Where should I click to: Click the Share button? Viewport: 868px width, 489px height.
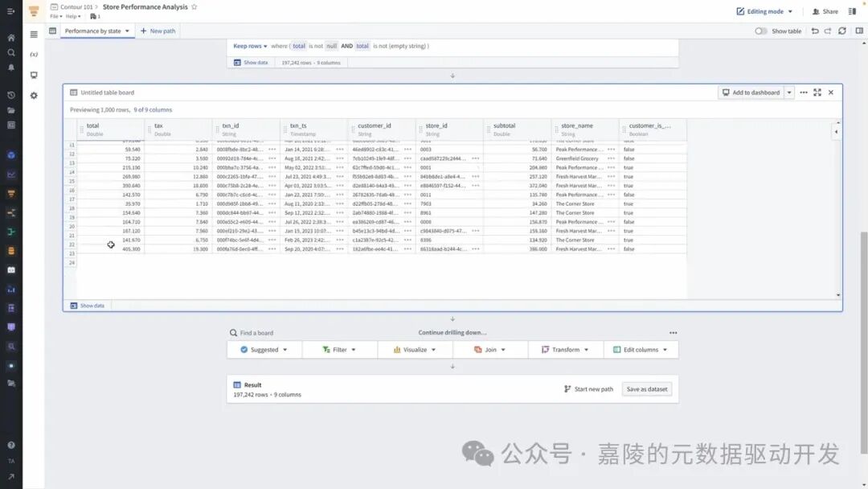pos(825,11)
